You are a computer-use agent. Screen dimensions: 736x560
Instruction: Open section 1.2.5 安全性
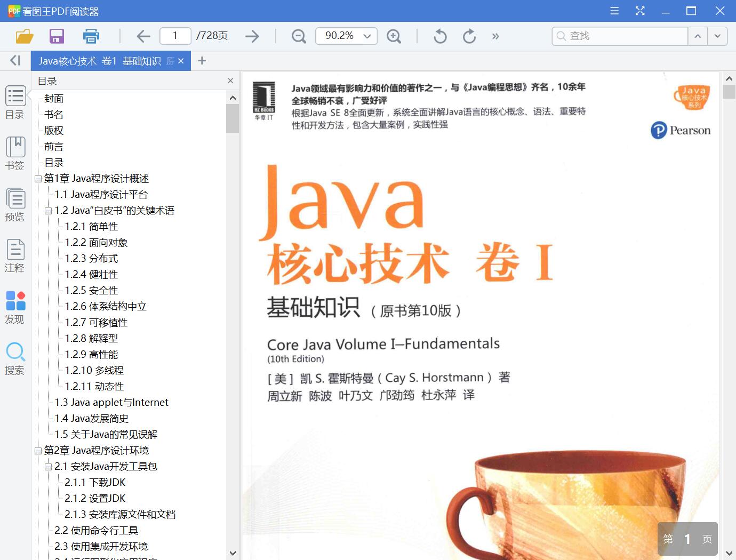pyautogui.click(x=92, y=291)
